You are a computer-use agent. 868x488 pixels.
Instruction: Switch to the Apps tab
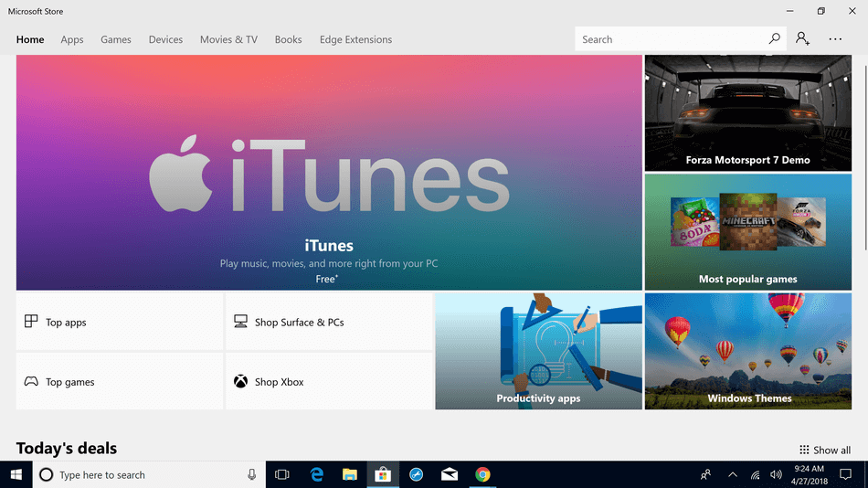(72, 39)
